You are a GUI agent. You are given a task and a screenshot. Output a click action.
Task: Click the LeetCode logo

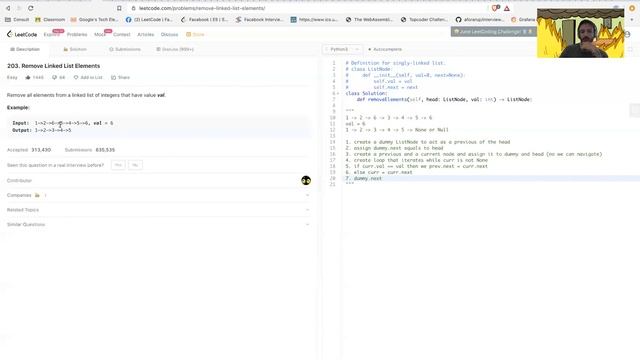click(22, 34)
